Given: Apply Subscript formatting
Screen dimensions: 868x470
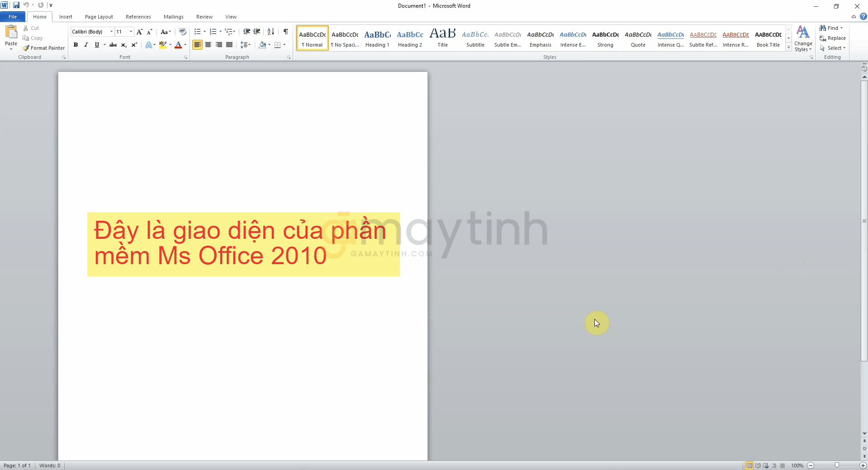Looking at the screenshot, I should pyautogui.click(x=123, y=45).
